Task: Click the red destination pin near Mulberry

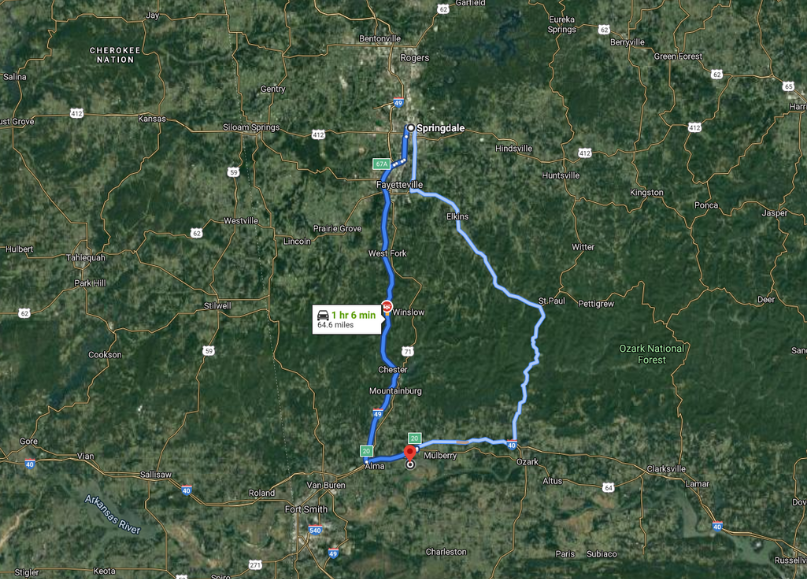Action: pos(410,453)
